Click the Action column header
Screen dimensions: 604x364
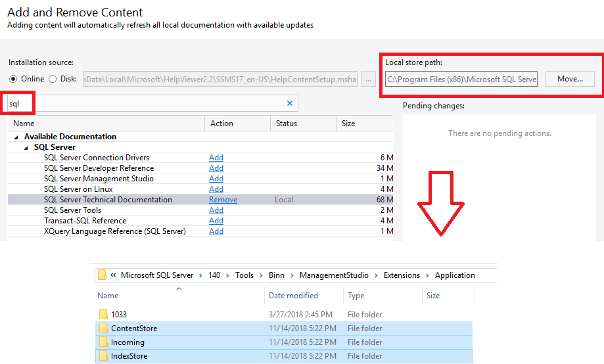pos(238,124)
